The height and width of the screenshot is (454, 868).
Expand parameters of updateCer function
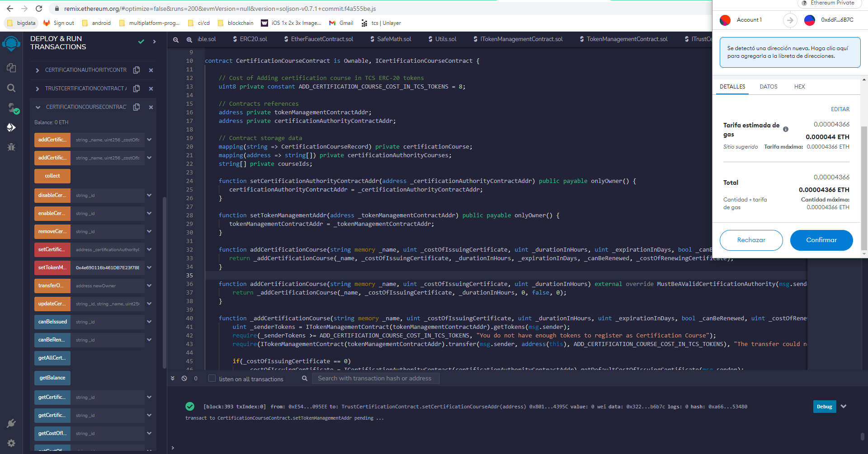coord(149,304)
